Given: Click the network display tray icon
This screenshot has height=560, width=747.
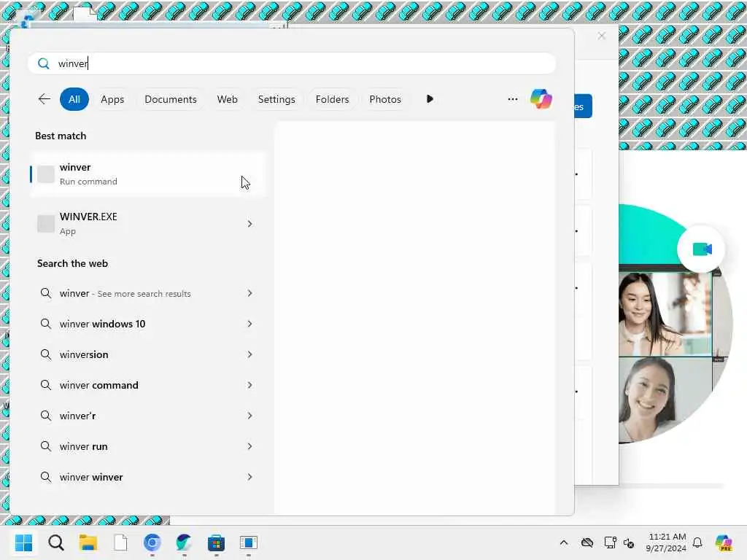Looking at the screenshot, I should 610,542.
